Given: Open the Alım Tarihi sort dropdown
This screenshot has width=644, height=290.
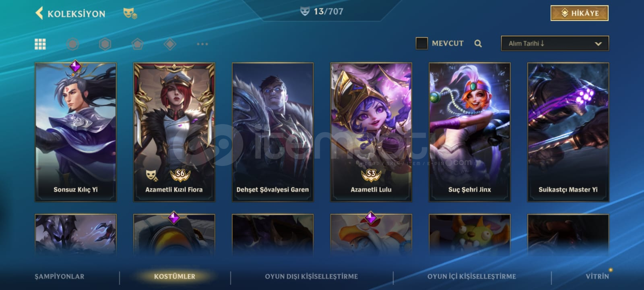Looking at the screenshot, I should [x=555, y=43].
